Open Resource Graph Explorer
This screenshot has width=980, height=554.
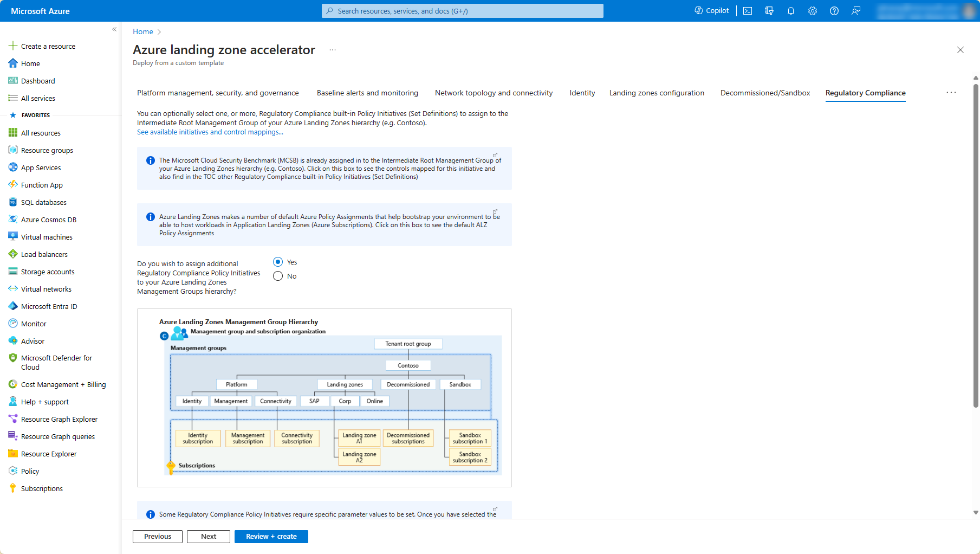[x=59, y=419]
